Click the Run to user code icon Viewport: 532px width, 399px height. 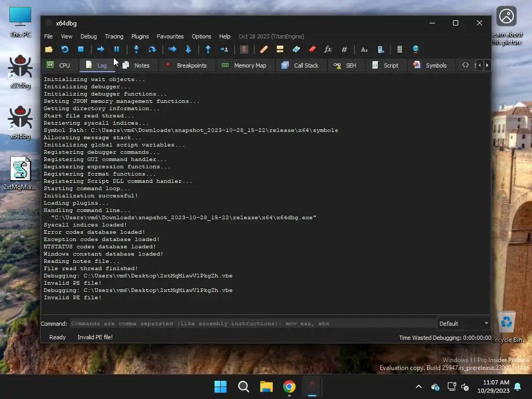pos(224,49)
